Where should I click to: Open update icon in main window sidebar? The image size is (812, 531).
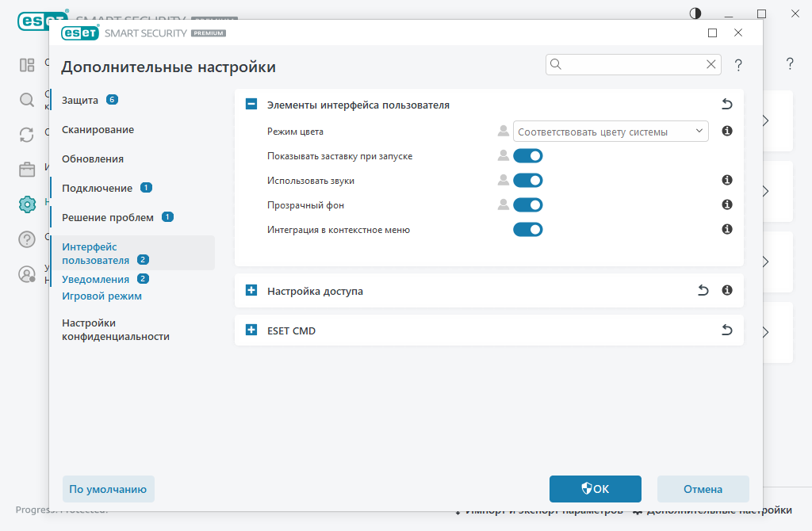pyautogui.click(x=27, y=135)
